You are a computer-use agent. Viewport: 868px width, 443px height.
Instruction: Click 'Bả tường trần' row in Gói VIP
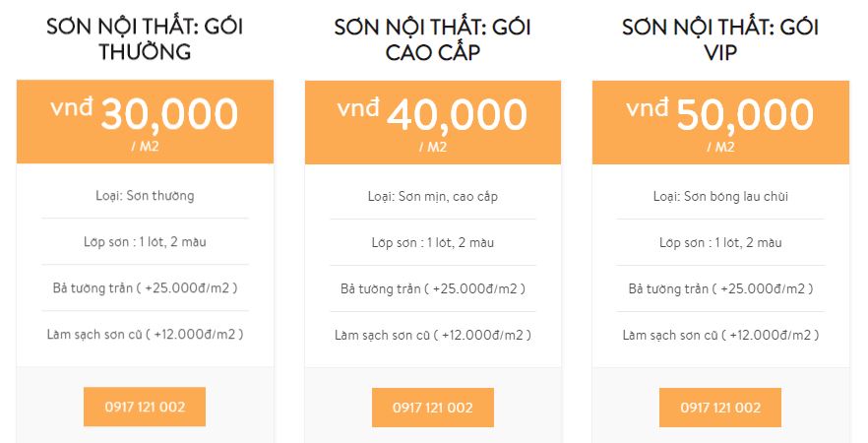coord(720,288)
